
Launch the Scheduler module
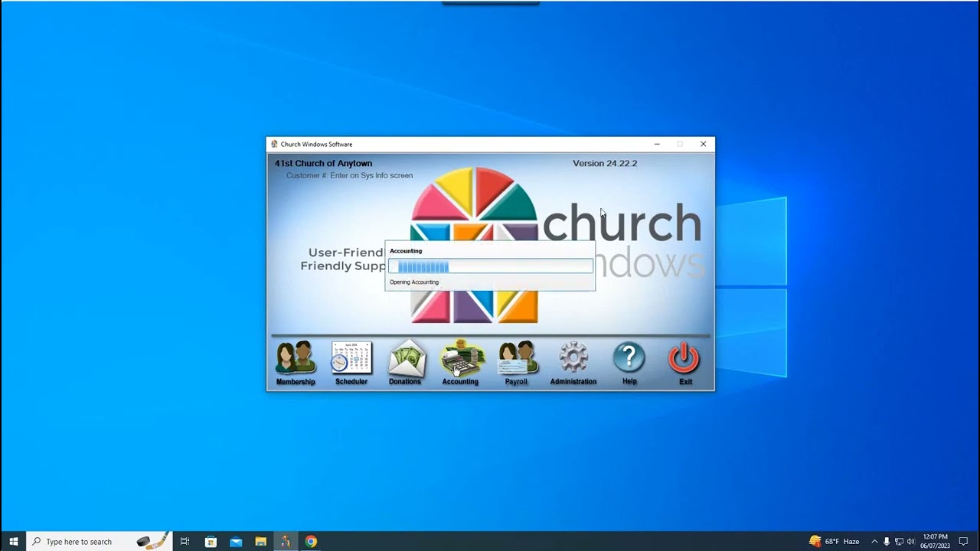(351, 363)
